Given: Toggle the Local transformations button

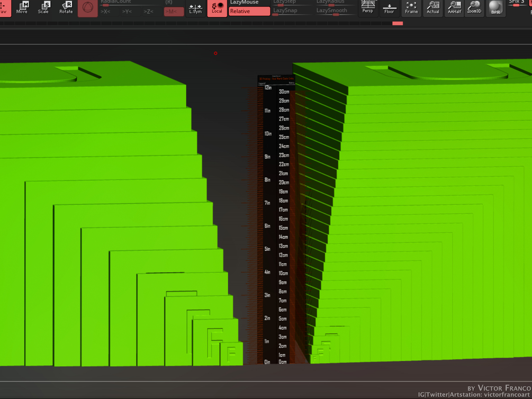Looking at the screenshot, I should [217, 8].
